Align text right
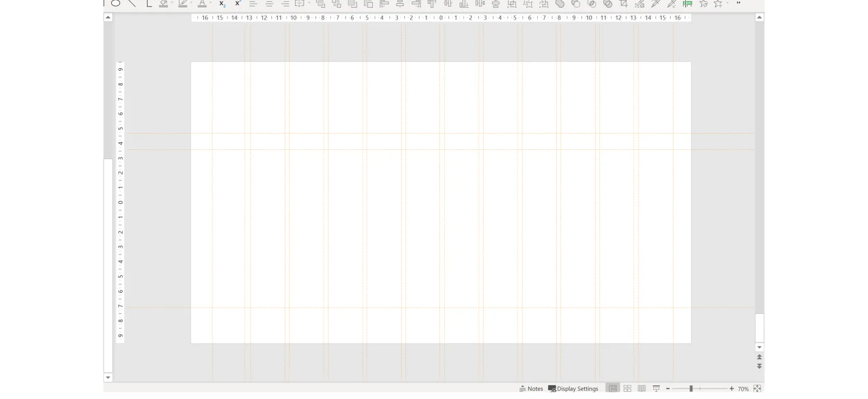868x399 pixels. [x=285, y=4]
